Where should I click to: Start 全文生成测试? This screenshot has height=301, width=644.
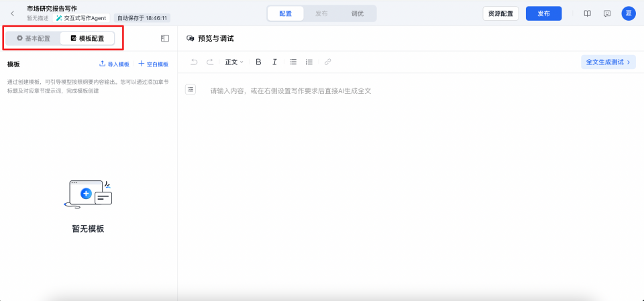[x=608, y=62]
